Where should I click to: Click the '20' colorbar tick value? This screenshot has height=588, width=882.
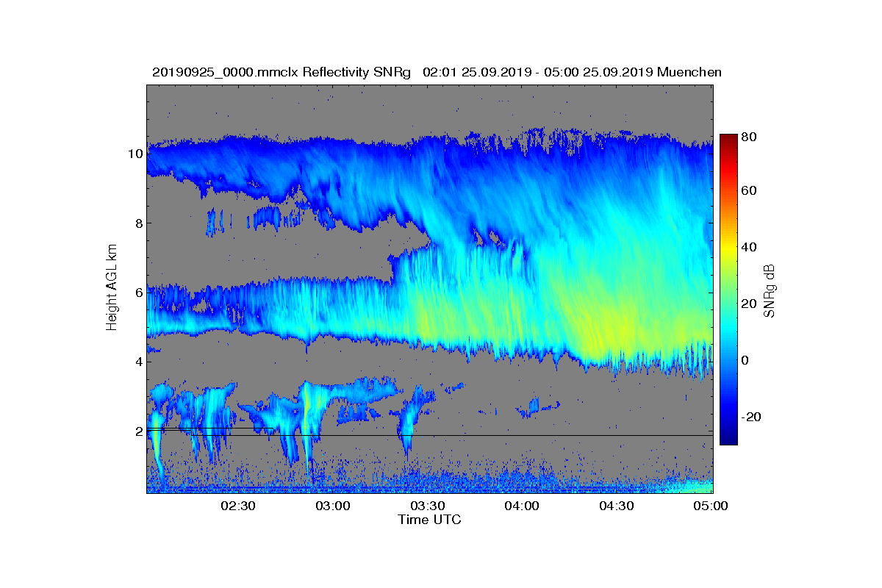point(749,304)
